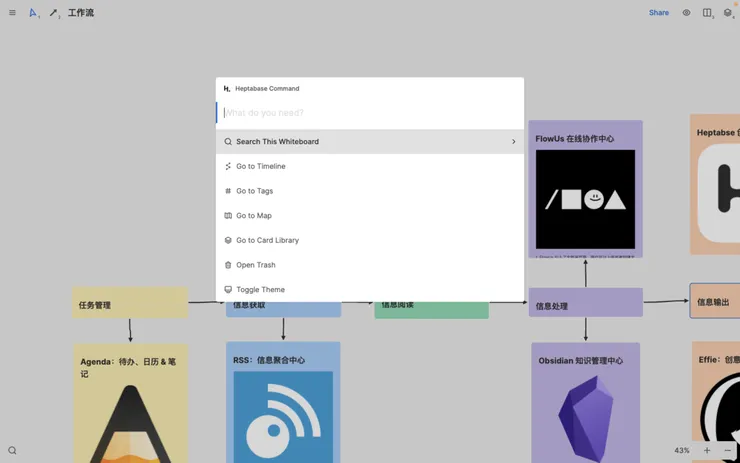Select the 信息输出 orange card
The height and width of the screenshot is (463, 740).
(x=715, y=301)
